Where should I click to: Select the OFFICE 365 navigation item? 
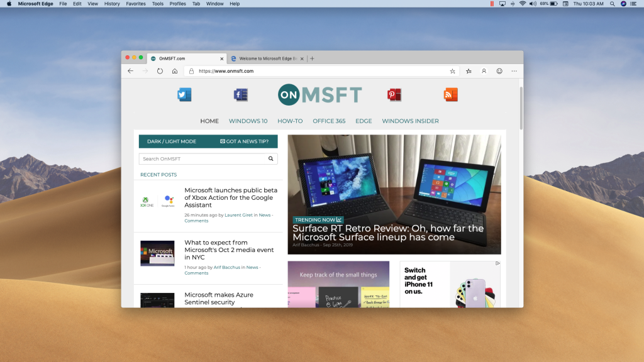[329, 121]
